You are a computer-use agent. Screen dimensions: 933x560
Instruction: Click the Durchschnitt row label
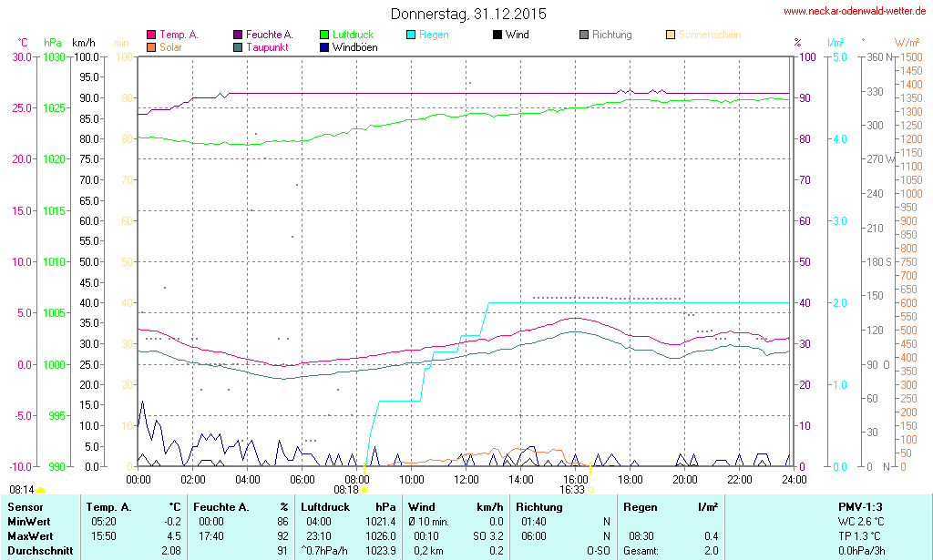[37, 551]
